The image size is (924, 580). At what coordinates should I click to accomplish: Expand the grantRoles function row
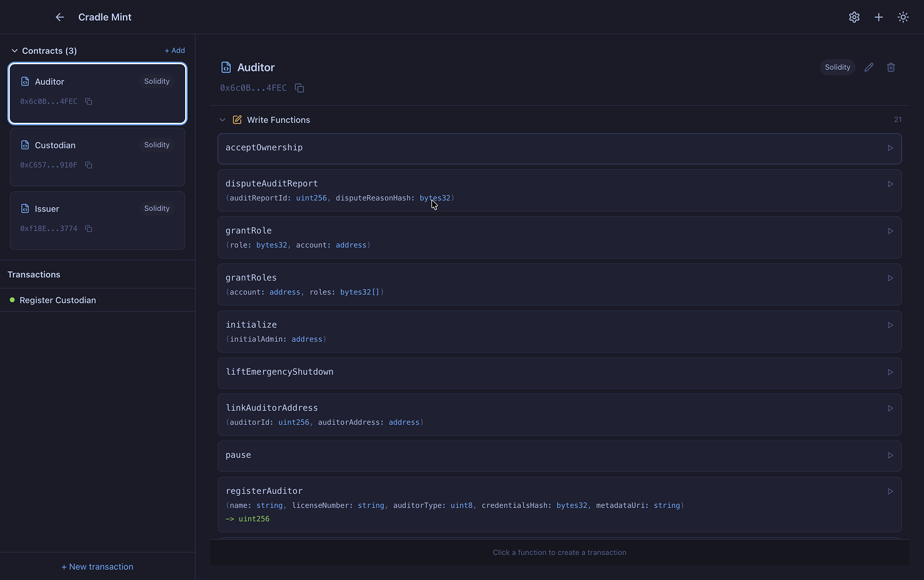[489, 284]
